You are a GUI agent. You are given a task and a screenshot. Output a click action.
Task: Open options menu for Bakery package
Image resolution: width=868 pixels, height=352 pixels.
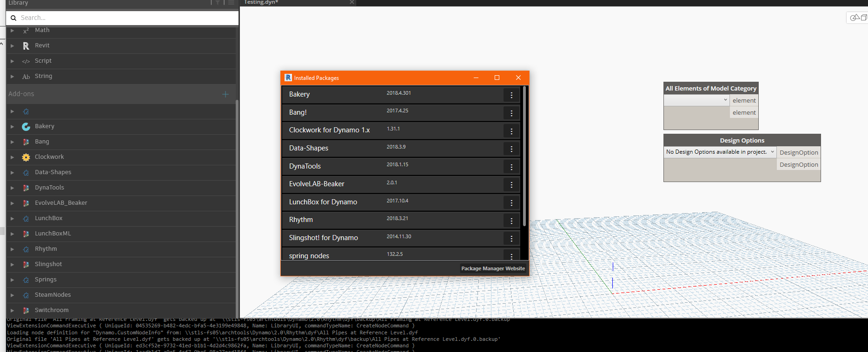tap(511, 95)
